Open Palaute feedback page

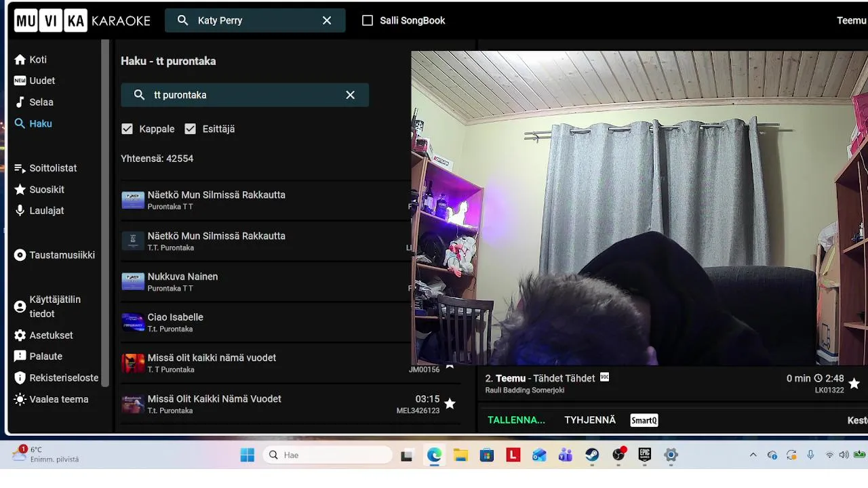39,357
